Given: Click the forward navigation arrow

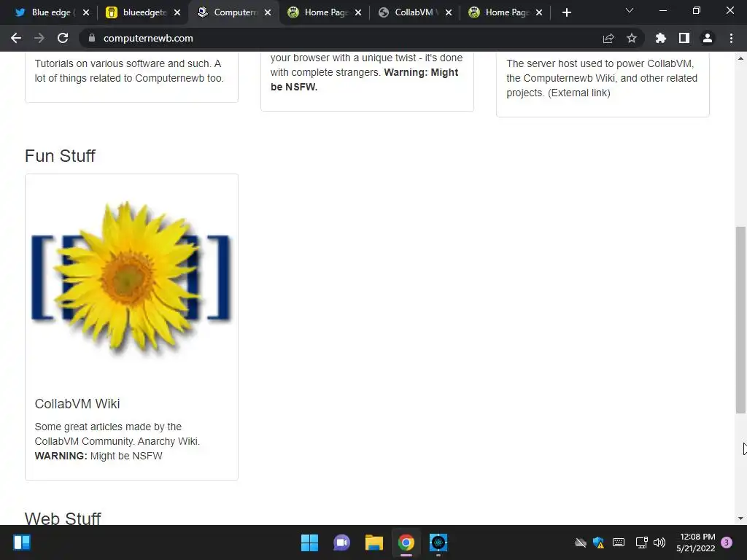Looking at the screenshot, I should pos(39,38).
